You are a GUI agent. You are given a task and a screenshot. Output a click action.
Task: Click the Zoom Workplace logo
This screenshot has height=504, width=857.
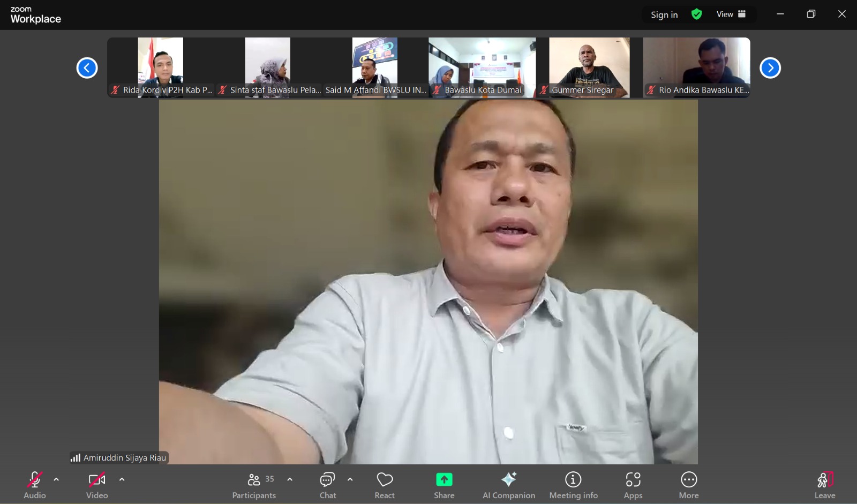(35, 15)
